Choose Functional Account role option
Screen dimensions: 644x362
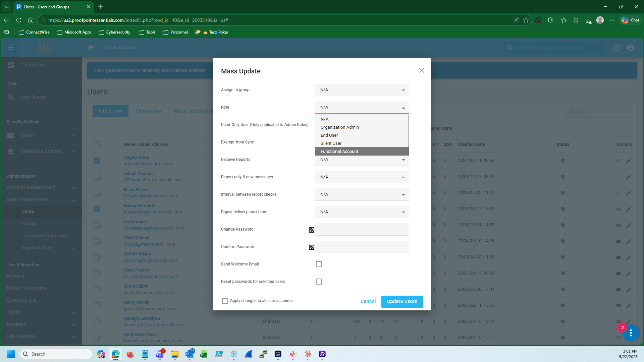pyautogui.click(x=362, y=152)
